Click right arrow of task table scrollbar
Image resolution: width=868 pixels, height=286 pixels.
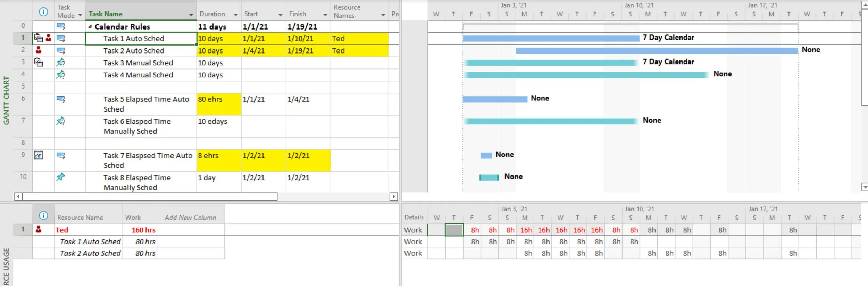393,196
